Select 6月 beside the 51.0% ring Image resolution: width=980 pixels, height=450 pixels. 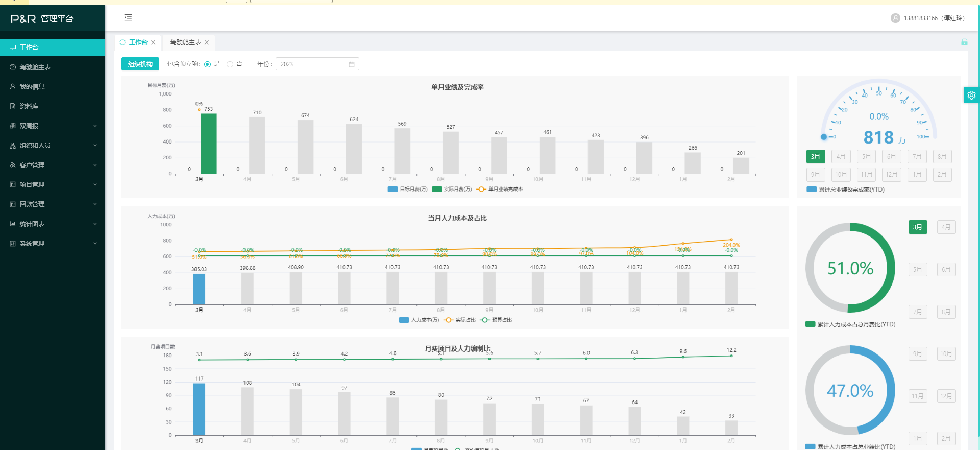click(946, 270)
